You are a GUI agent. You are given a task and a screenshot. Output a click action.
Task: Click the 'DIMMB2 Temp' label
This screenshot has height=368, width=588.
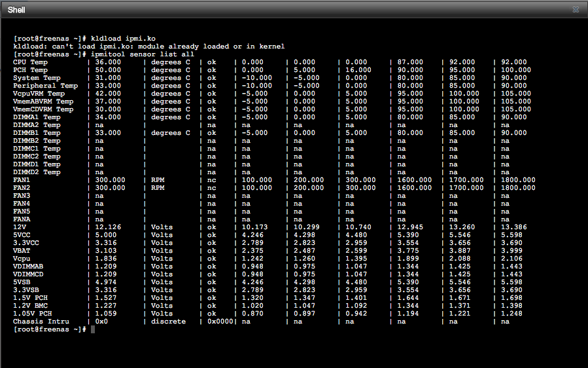tap(37, 141)
